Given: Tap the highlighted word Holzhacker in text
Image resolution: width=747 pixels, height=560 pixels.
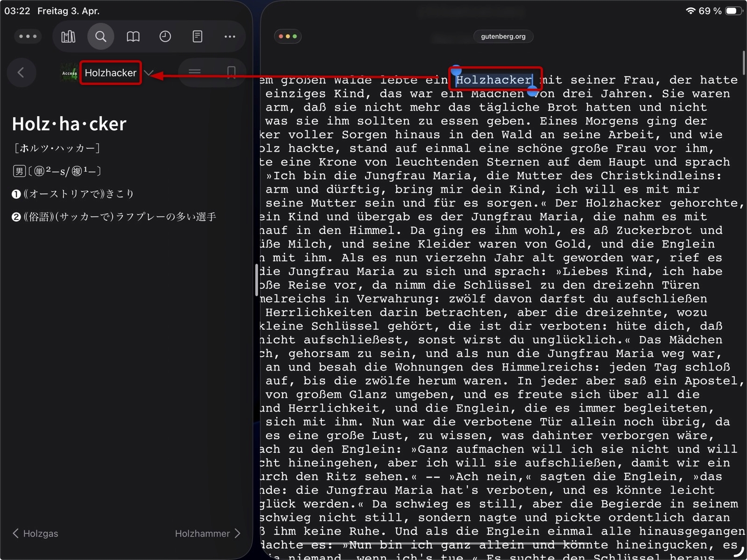Looking at the screenshot, I should tap(494, 80).
